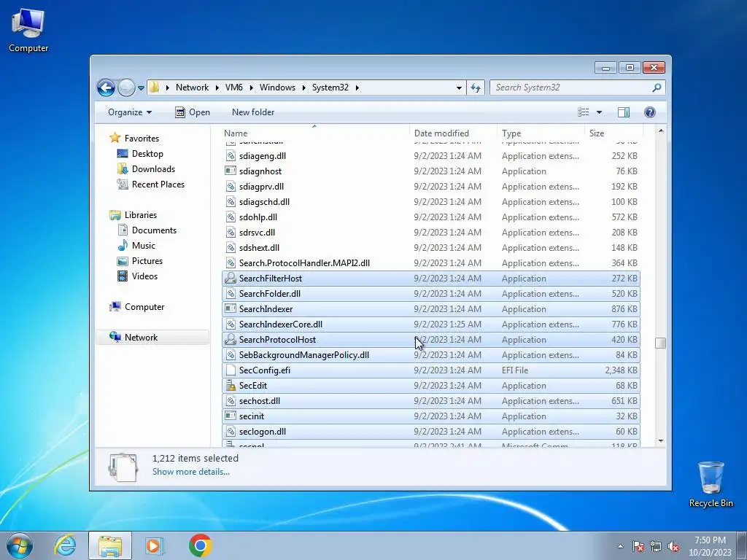Expand the arrow after Network breadcrumb
747x560 pixels.
click(x=217, y=87)
